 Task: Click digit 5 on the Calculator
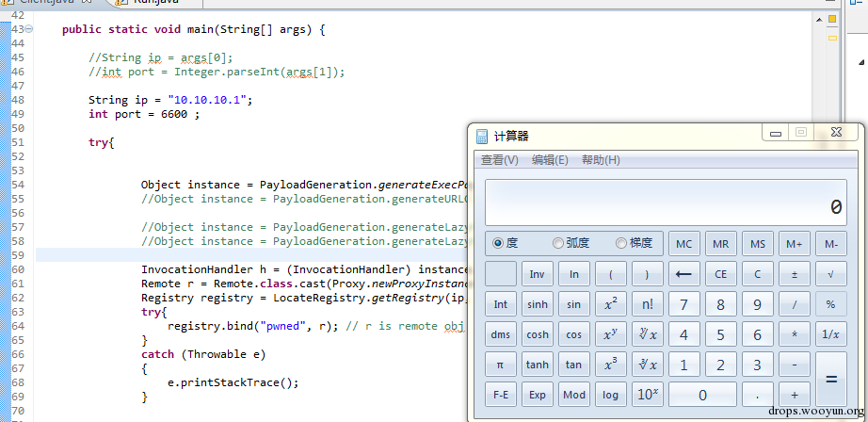click(721, 334)
